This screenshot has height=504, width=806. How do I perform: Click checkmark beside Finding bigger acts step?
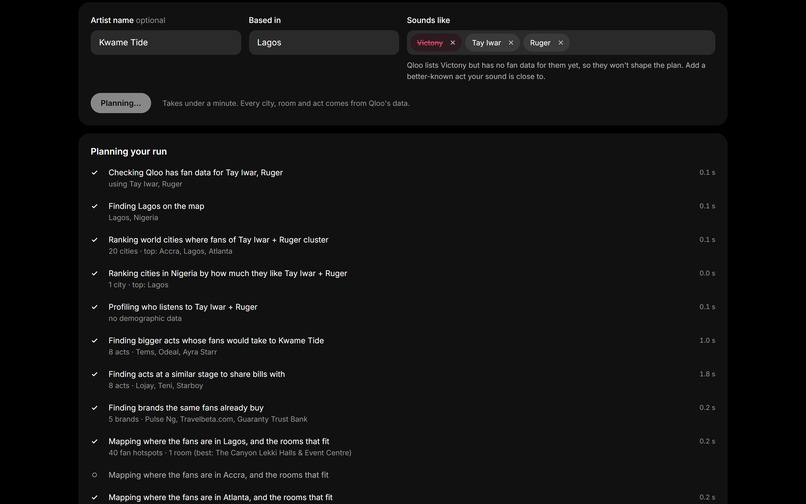click(x=95, y=340)
